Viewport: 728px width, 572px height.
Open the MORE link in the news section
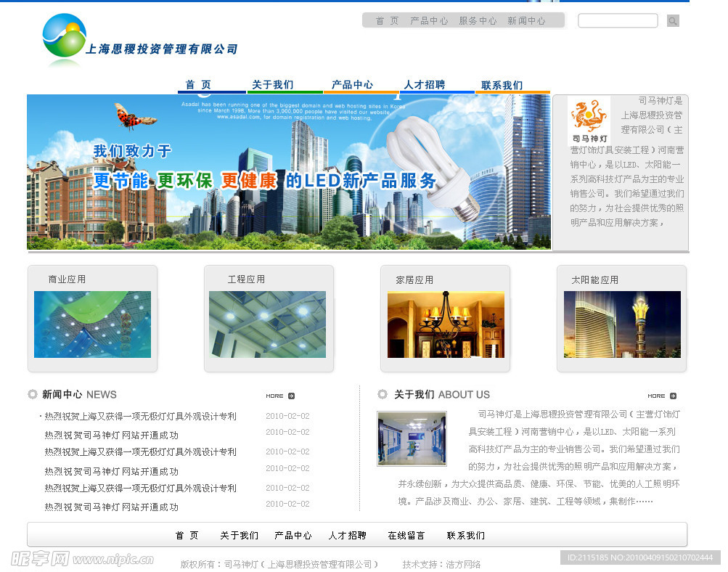coord(274,396)
